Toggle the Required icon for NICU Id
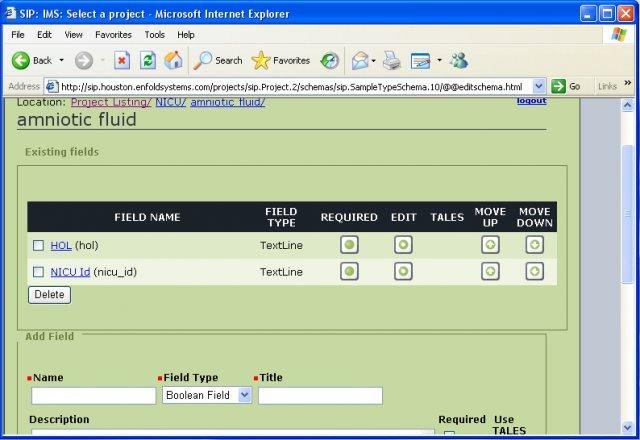 click(x=349, y=271)
